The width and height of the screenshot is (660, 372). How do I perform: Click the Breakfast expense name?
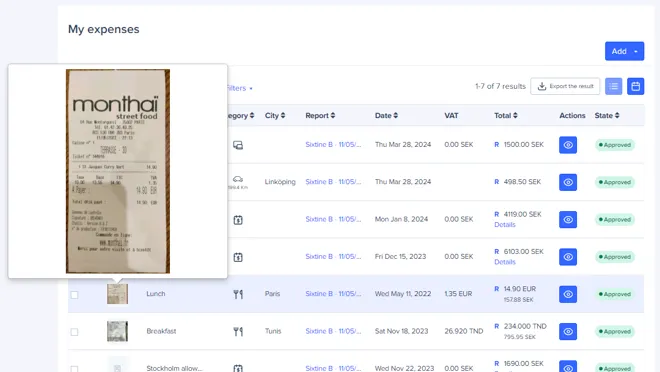[x=161, y=331]
